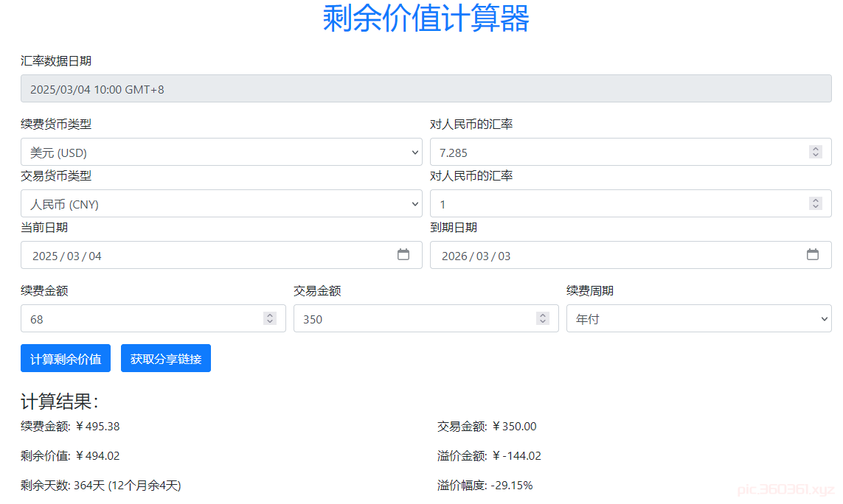Click spinner arrows on CNY exchange rate field
Viewport: 843px width, 504px height.
click(x=816, y=203)
